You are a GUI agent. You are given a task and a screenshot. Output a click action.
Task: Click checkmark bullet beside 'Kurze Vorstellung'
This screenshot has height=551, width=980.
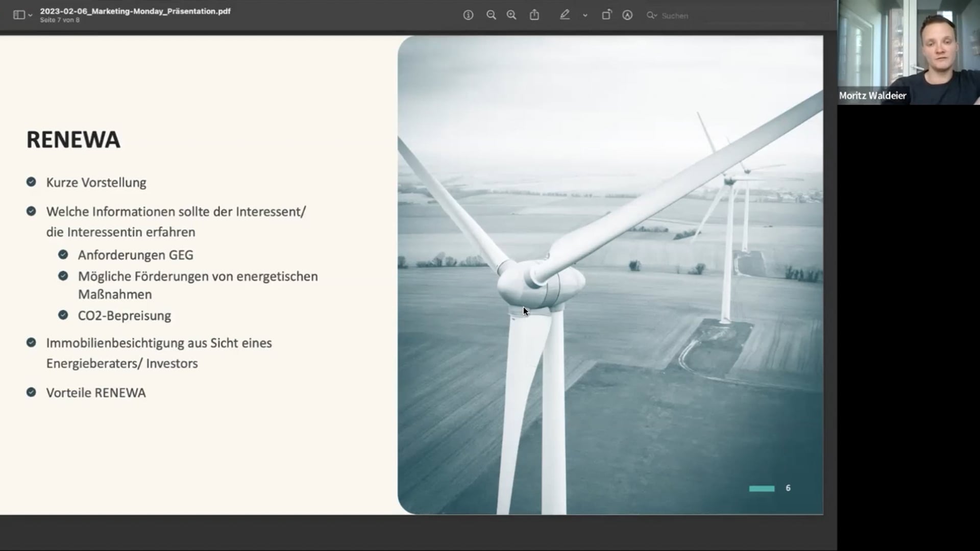[x=31, y=182]
